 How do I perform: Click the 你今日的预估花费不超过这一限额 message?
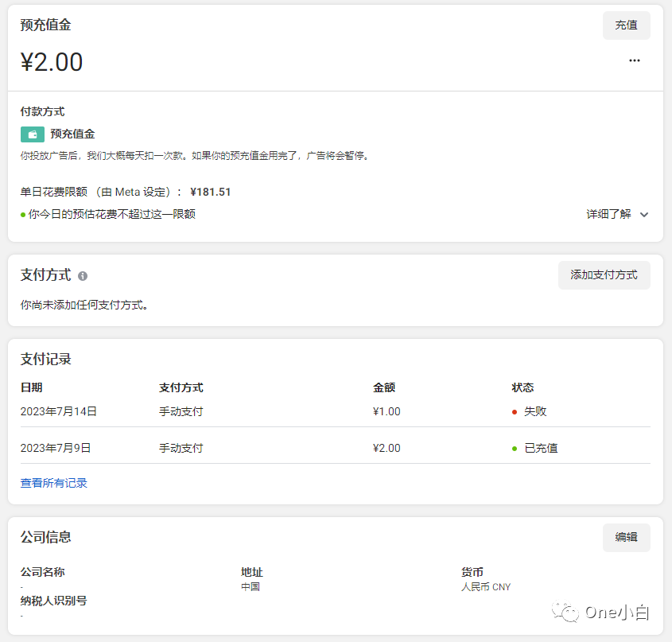[112, 214]
